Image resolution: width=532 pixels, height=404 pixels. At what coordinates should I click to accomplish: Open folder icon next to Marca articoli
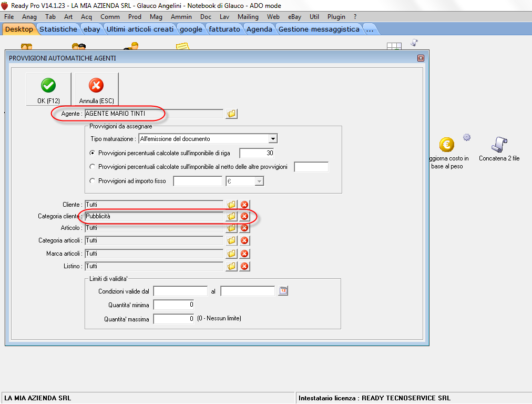point(231,254)
